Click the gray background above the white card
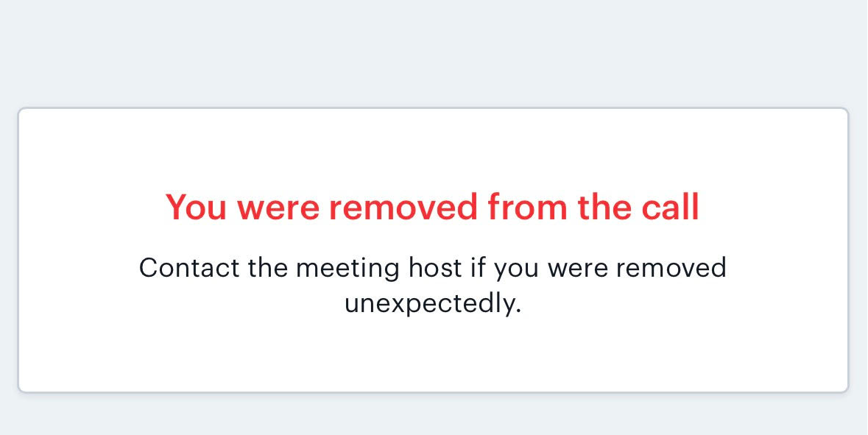868x435 pixels. (x=433, y=52)
